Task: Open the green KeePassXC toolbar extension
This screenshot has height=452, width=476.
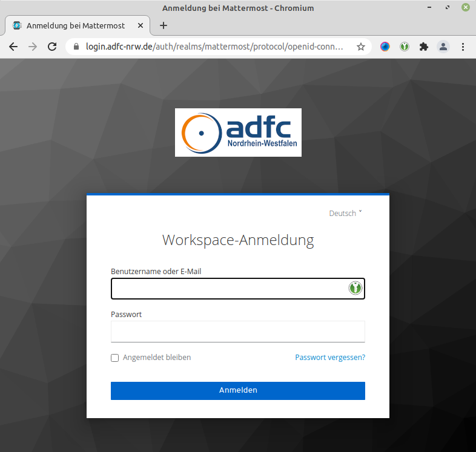Action: tap(405, 47)
